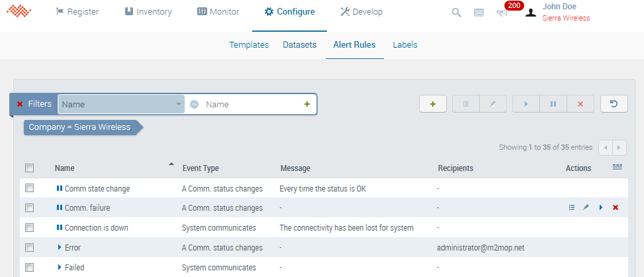Remove the Company = Sierra Wireless filter tag

pyautogui.click(x=79, y=127)
